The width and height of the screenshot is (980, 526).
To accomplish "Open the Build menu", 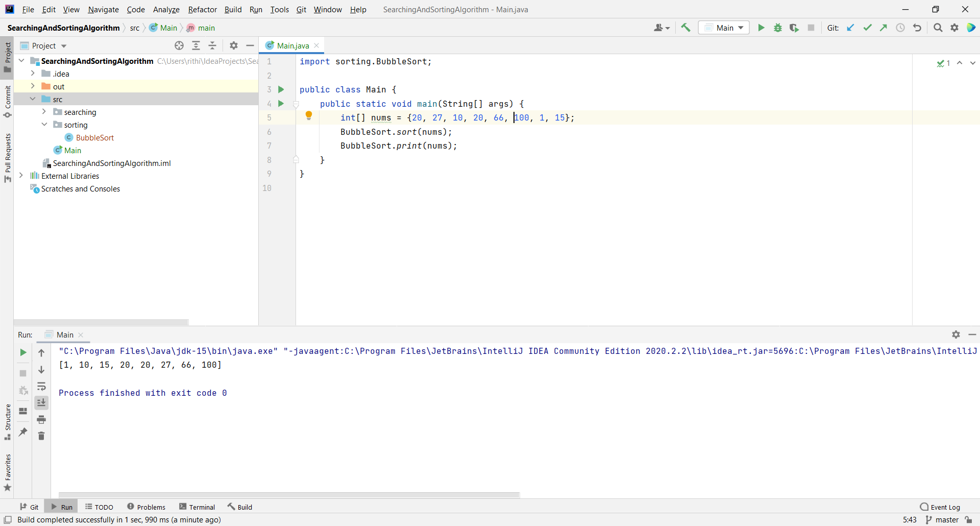I will click(x=233, y=9).
